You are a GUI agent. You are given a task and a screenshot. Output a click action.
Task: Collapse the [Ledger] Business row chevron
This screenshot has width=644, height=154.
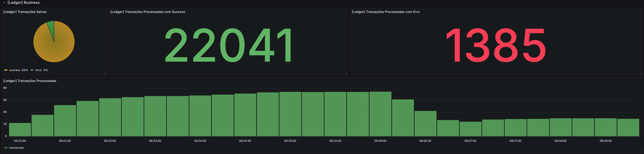(4, 3)
